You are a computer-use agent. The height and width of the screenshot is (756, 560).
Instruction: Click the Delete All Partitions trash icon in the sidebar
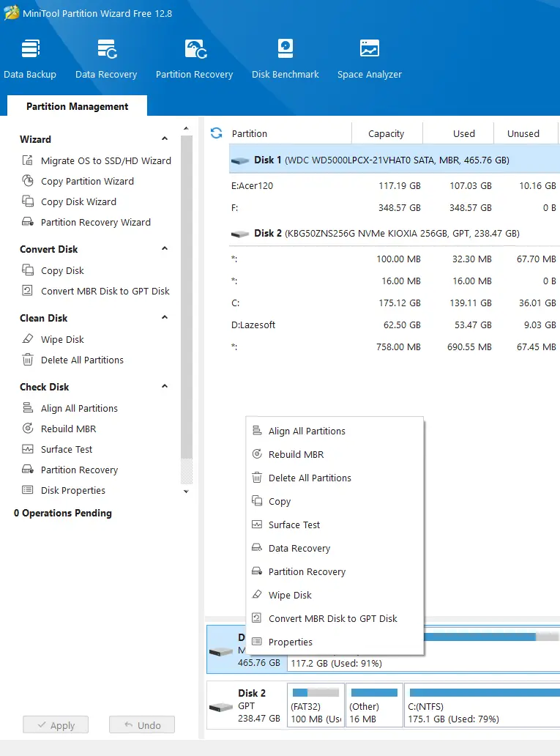[28, 360]
